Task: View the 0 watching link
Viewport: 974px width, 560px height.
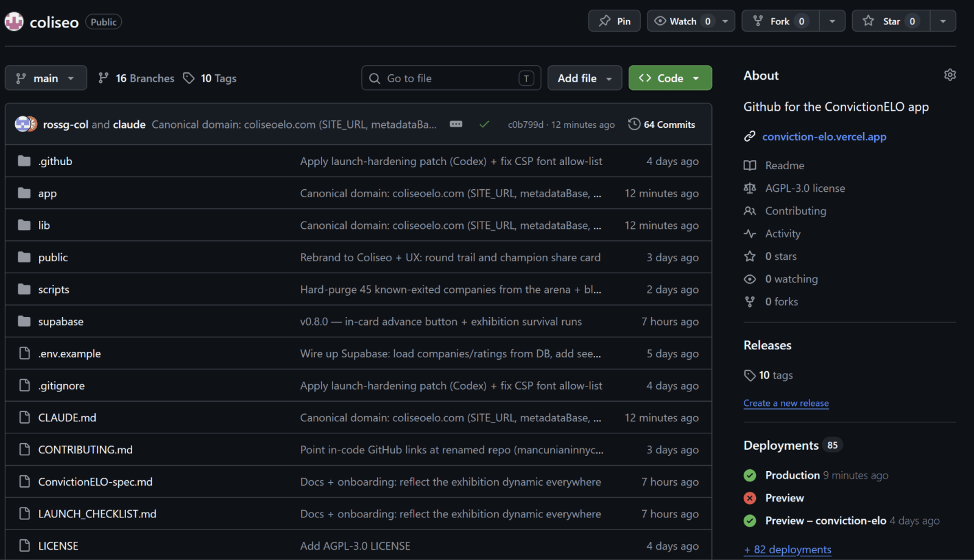Action: pos(791,279)
